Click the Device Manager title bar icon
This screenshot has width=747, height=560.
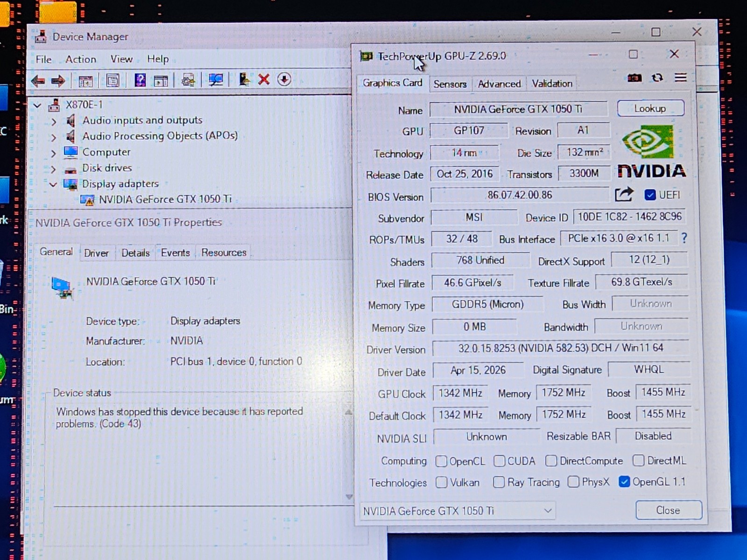[41, 36]
